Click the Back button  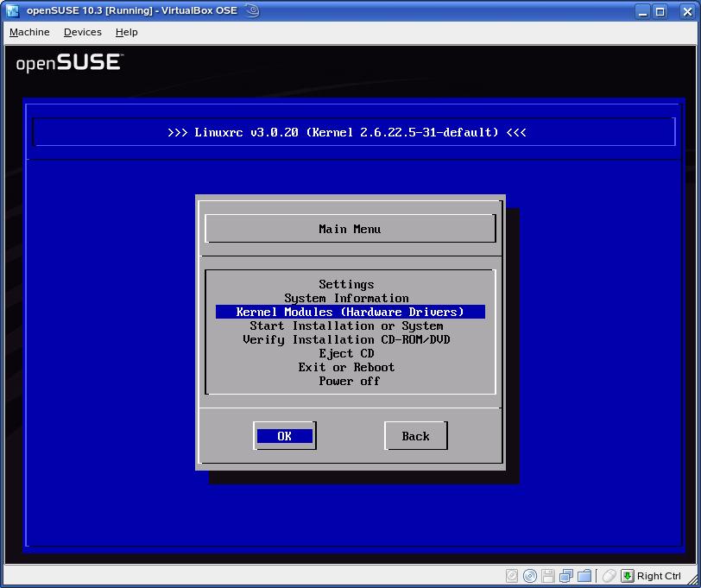pos(416,436)
